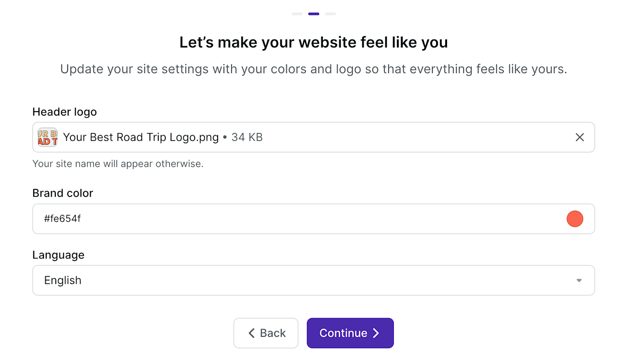Image resolution: width=633 pixels, height=364 pixels.
Task: Select the active second step indicator
Action: coord(313,14)
